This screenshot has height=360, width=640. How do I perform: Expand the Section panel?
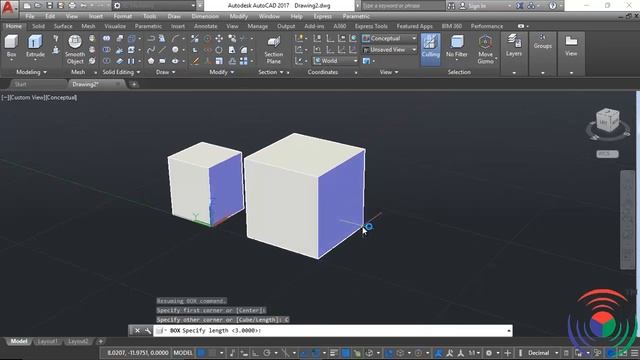[271, 72]
